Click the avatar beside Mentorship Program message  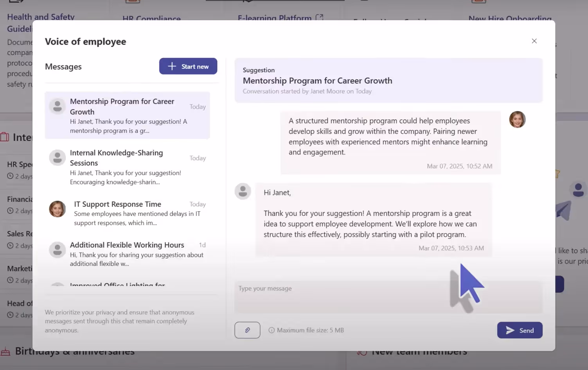(57, 106)
